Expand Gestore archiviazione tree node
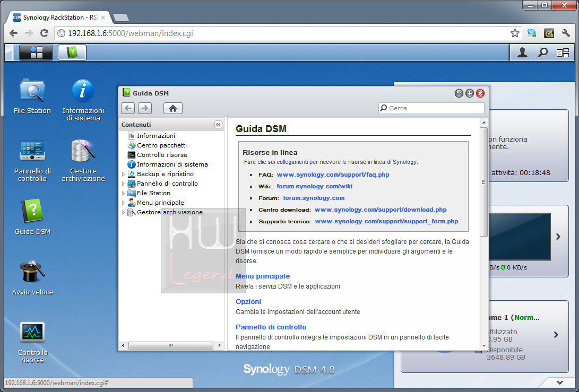 pos(123,212)
